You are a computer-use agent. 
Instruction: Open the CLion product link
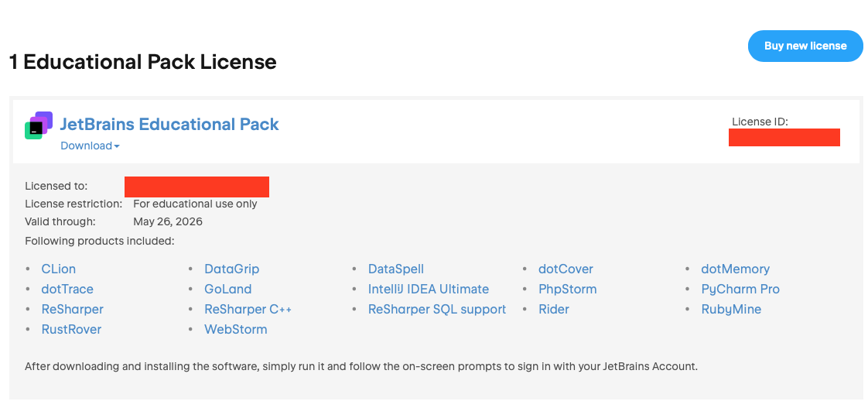click(58, 269)
